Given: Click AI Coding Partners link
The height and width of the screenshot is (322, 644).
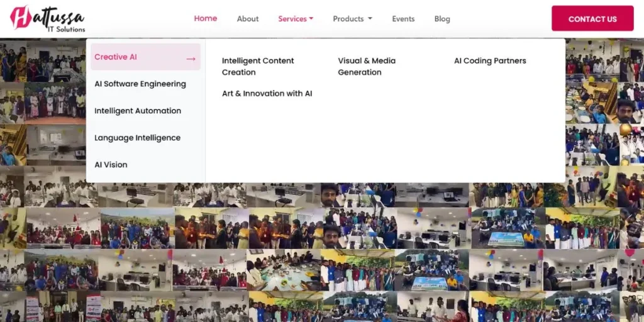Looking at the screenshot, I should [490, 61].
